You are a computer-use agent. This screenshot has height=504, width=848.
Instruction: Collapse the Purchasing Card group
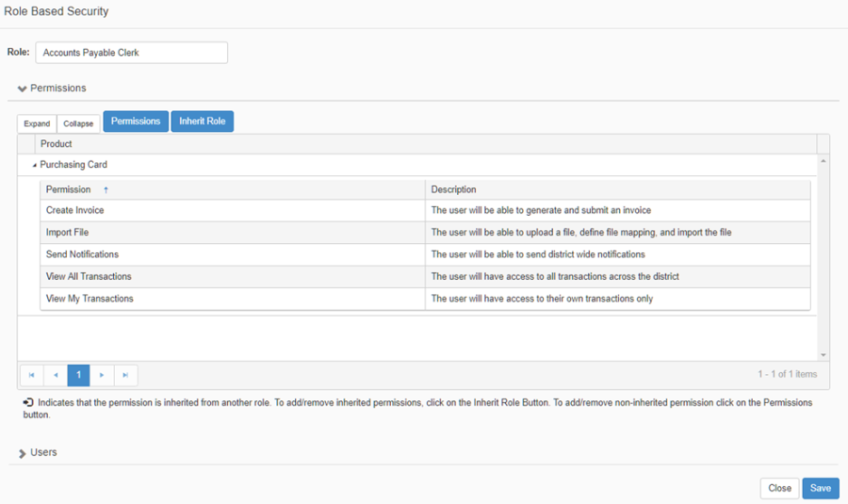[34, 165]
